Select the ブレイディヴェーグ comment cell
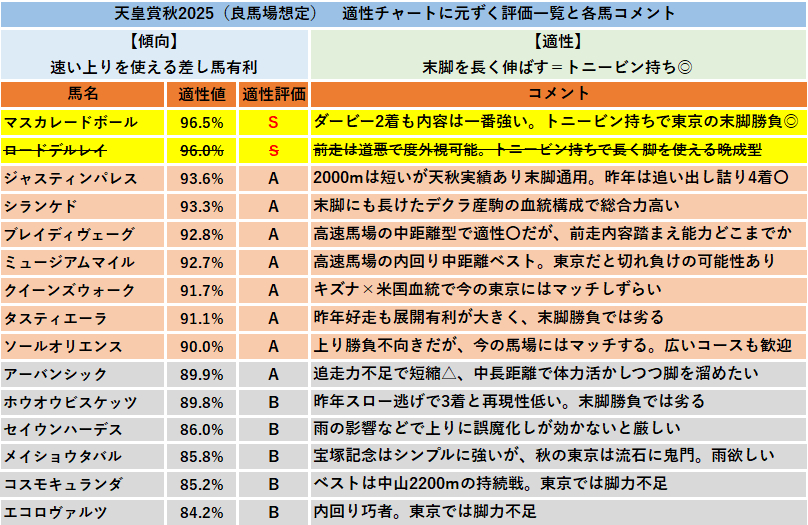The image size is (808, 525). pos(557,234)
